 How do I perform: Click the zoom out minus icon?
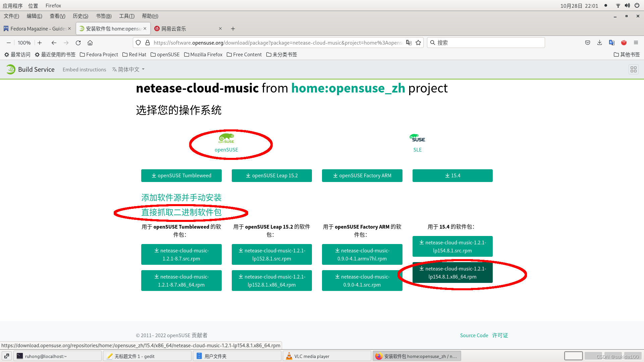[9, 43]
